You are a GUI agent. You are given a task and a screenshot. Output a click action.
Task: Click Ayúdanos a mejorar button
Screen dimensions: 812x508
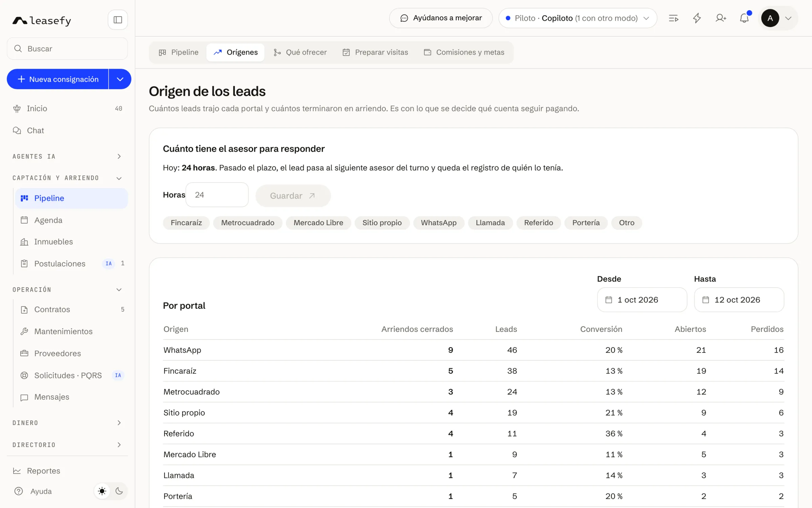(x=441, y=18)
